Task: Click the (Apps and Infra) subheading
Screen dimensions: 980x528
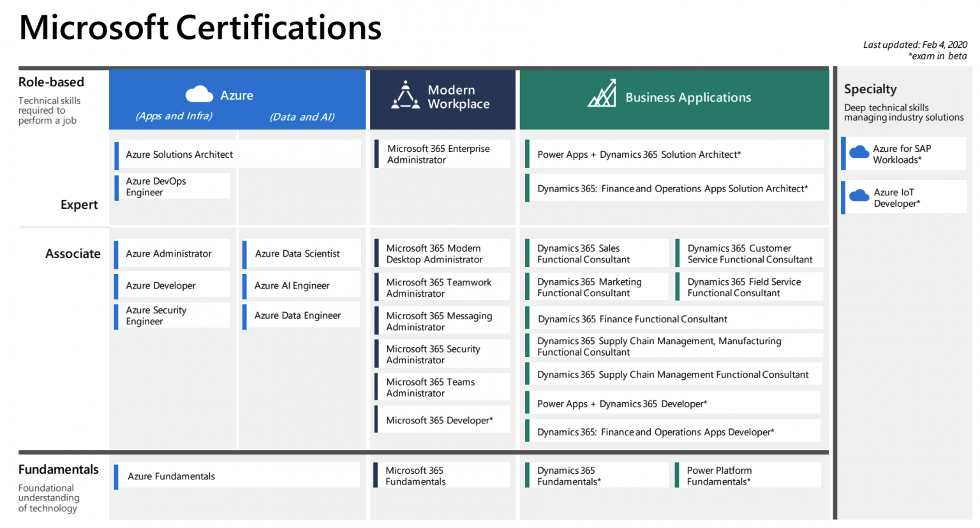Action: pyautogui.click(x=174, y=116)
